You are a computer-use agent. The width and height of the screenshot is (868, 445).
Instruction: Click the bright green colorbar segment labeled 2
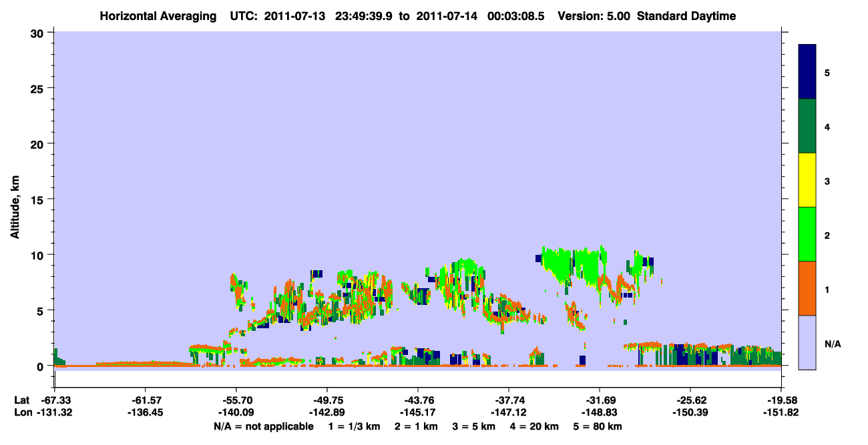(807, 234)
